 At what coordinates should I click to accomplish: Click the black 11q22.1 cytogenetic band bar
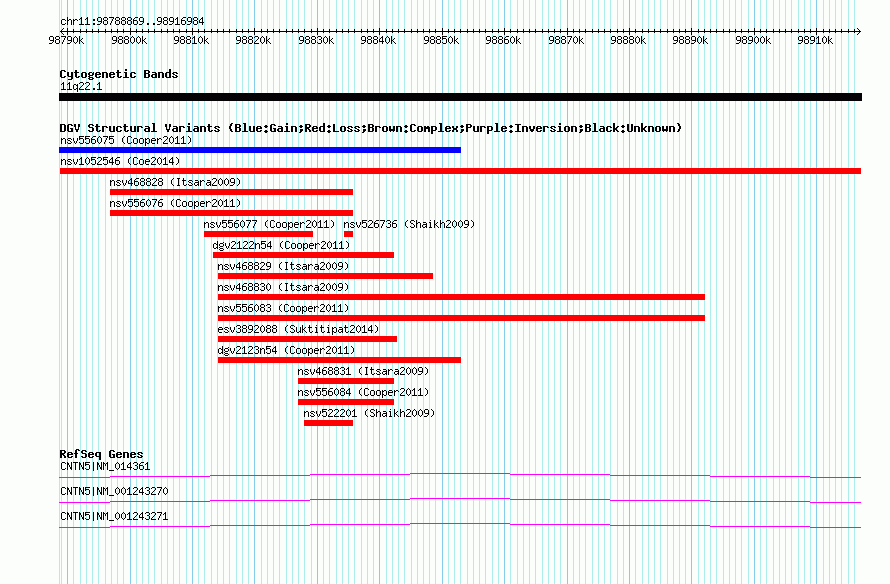pyautogui.click(x=460, y=98)
